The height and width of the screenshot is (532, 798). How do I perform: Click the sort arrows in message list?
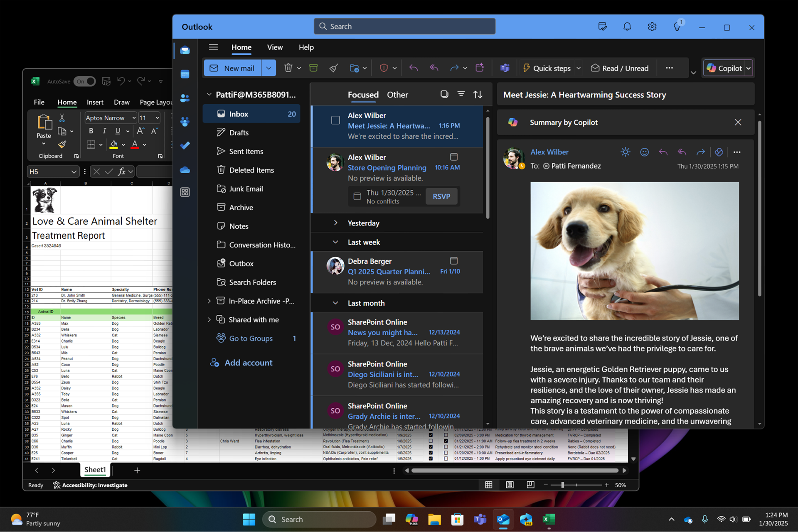pyautogui.click(x=478, y=95)
